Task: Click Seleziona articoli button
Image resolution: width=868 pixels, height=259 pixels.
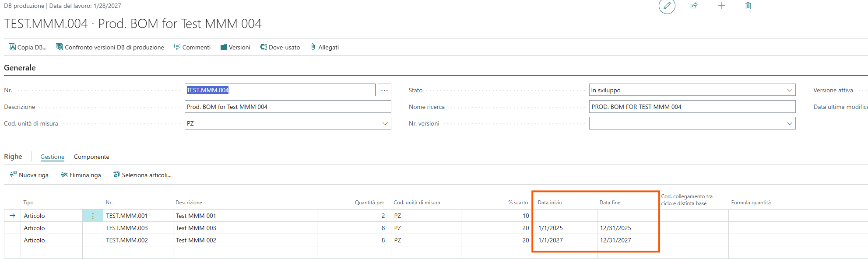Action: tap(142, 175)
